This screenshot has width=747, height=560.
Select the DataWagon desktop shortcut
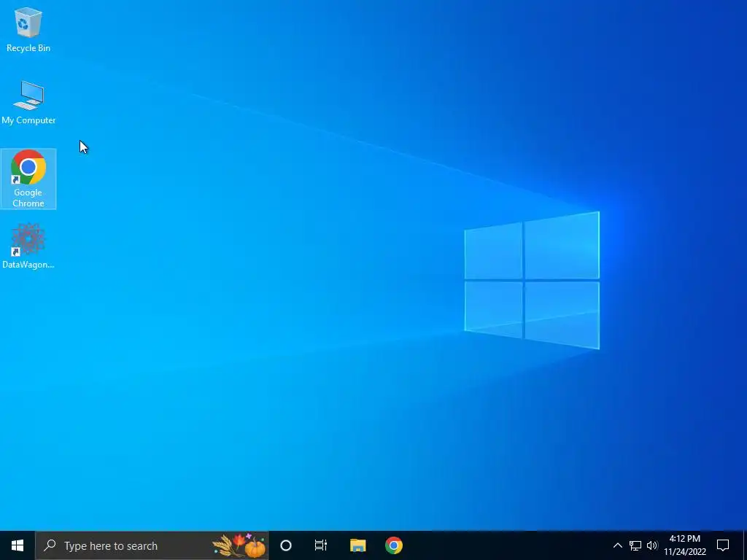pos(28,246)
